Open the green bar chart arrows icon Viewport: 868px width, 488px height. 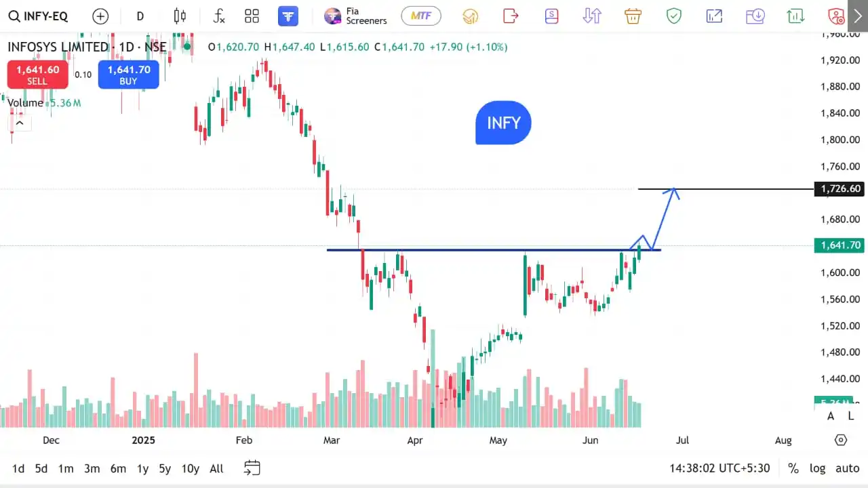(x=795, y=16)
